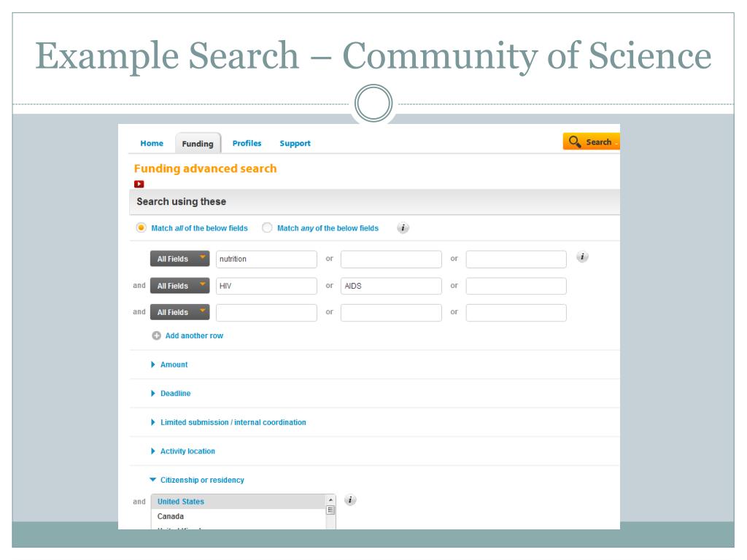Switch to the Profiles tab

tap(247, 144)
